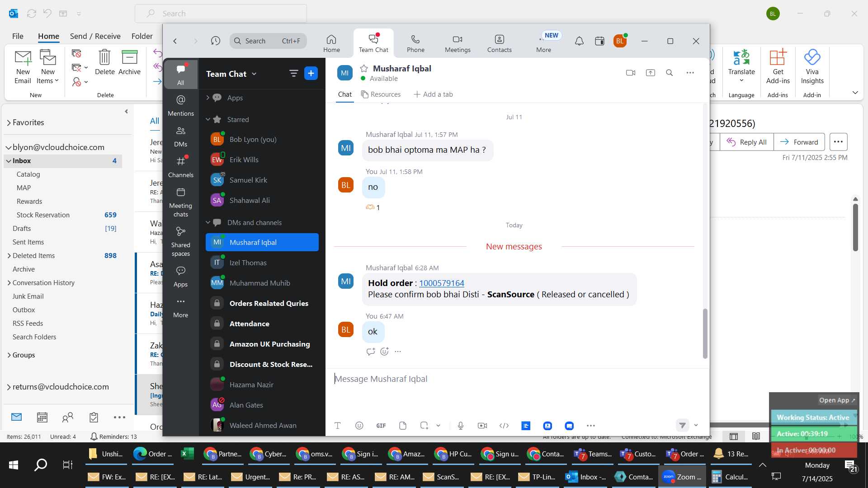868x488 pixels.
Task: Open text formatting in message composer
Action: point(337,426)
